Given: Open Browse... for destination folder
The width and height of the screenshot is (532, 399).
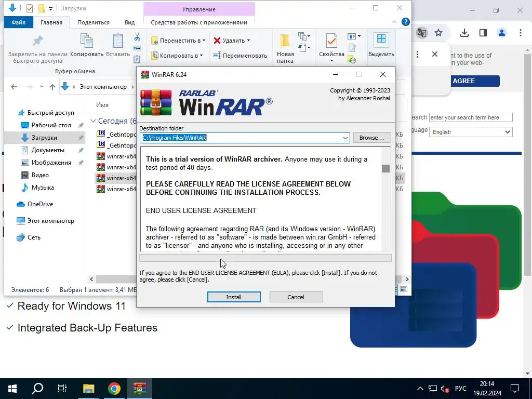Looking at the screenshot, I should (371, 138).
